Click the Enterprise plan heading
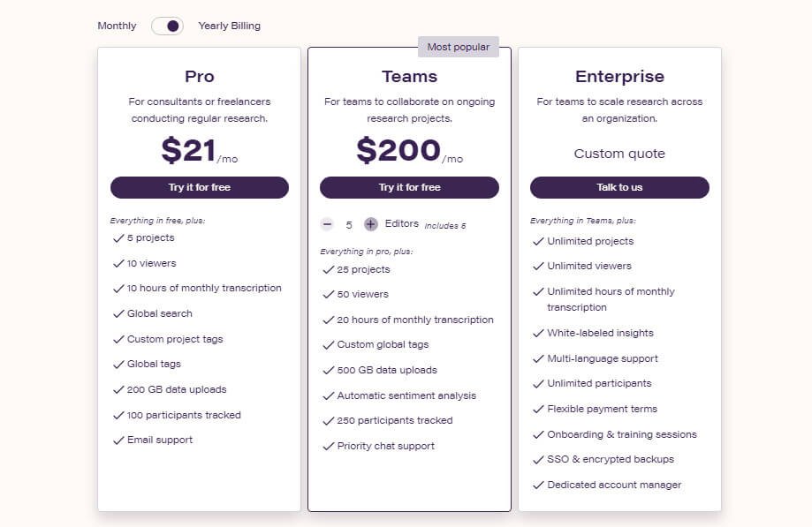The width and height of the screenshot is (812, 527). pos(619,77)
